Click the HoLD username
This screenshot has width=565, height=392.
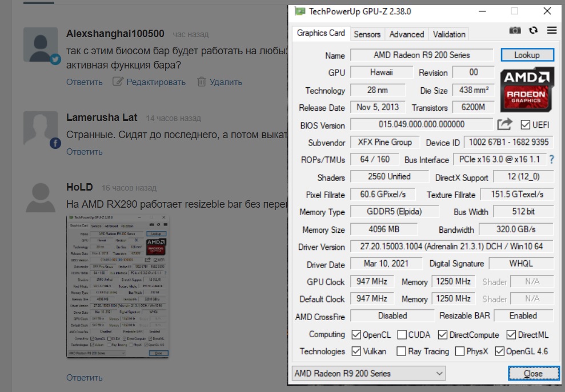tap(79, 187)
